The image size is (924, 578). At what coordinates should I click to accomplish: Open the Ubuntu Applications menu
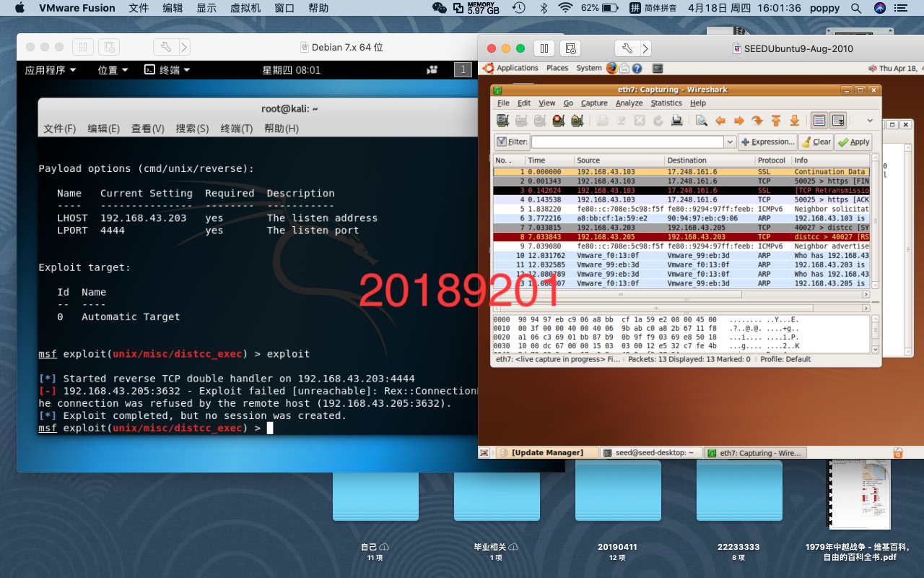(517, 68)
